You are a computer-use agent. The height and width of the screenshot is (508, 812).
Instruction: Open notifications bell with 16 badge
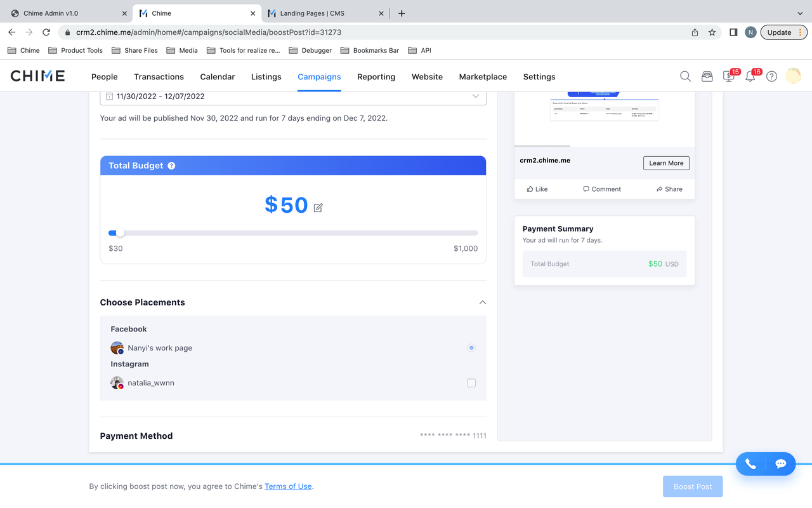pyautogui.click(x=750, y=76)
